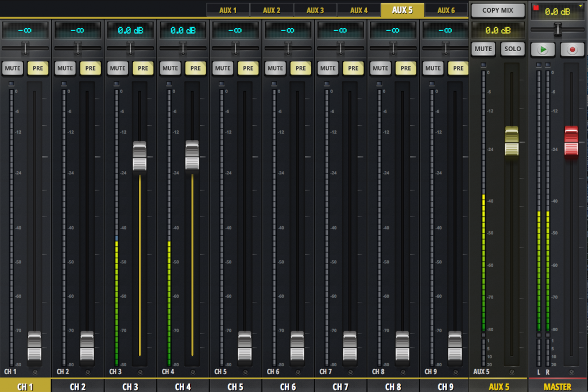Click the small circular icon beside the CH 8 label
The width and height of the screenshot is (588, 392).
(x=403, y=372)
